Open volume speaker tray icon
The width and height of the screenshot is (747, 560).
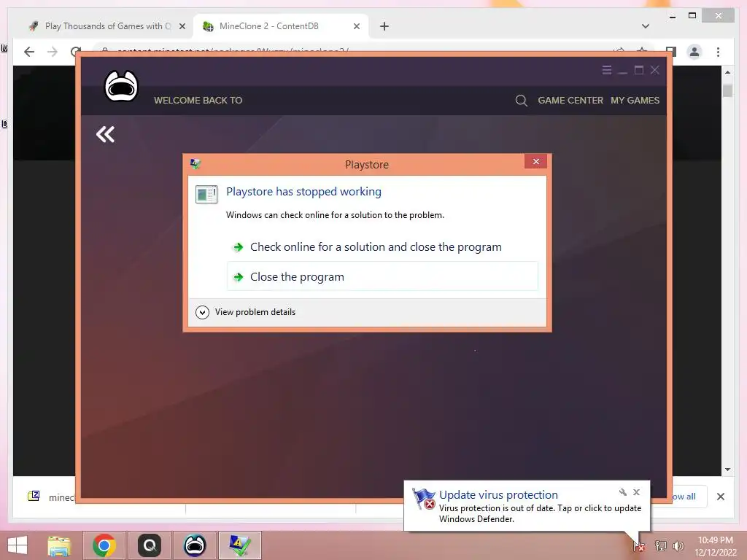[x=678, y=545]
